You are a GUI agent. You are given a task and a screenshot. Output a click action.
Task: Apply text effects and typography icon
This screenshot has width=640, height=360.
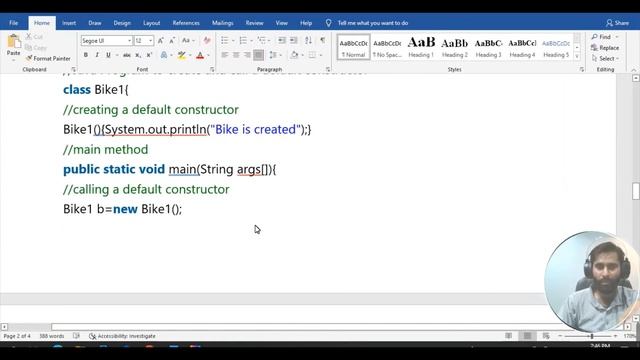[x=164, y=55]
